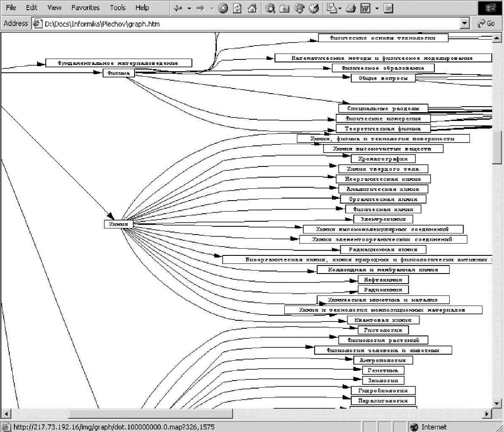Image resolution: width=504 pixels, height=432 pixels.
Task: Click the 'Квантовая химия' node
Action: 383,320
